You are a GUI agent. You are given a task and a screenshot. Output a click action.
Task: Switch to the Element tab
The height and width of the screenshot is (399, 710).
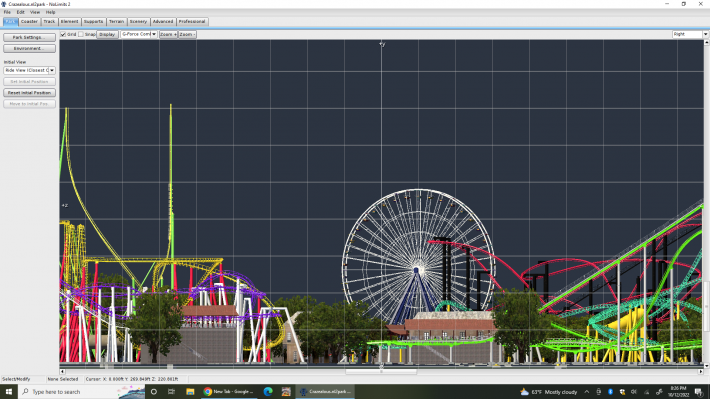tap(69, 21)
